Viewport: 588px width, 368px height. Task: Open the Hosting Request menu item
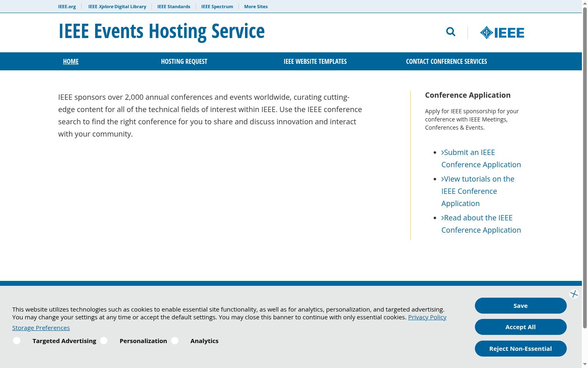coord(184,61)
